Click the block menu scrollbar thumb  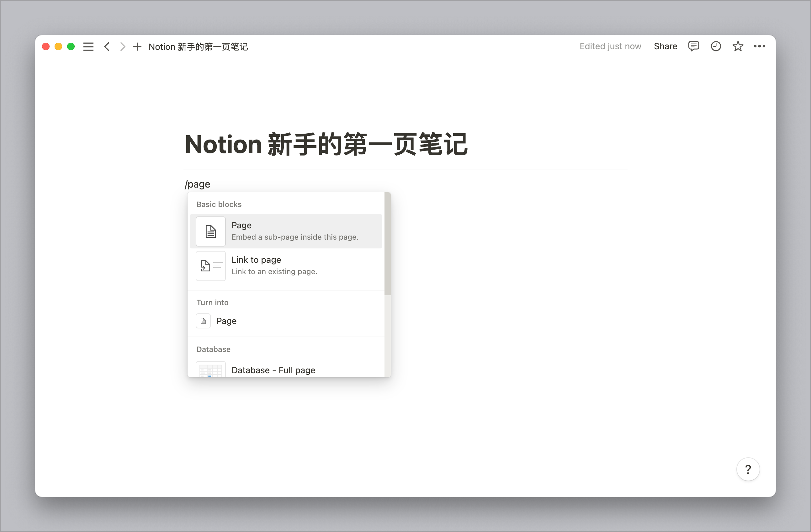pos(387,244)
